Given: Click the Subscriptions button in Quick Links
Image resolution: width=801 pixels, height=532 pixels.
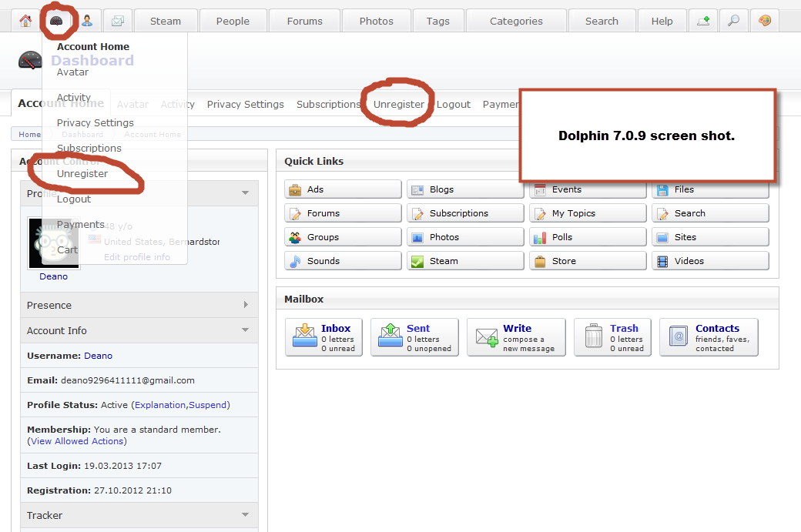Looking at the screenshot, I should [465, 213].
